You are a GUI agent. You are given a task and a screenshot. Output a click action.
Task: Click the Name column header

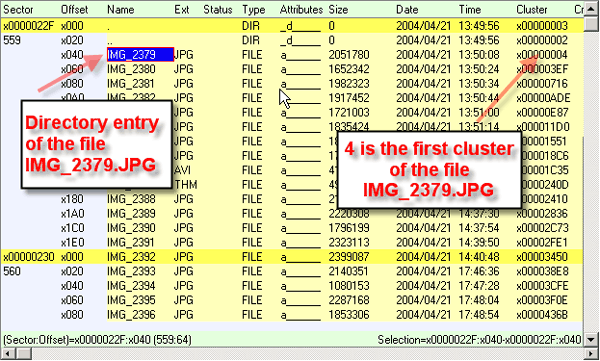[x=121, y=10]
